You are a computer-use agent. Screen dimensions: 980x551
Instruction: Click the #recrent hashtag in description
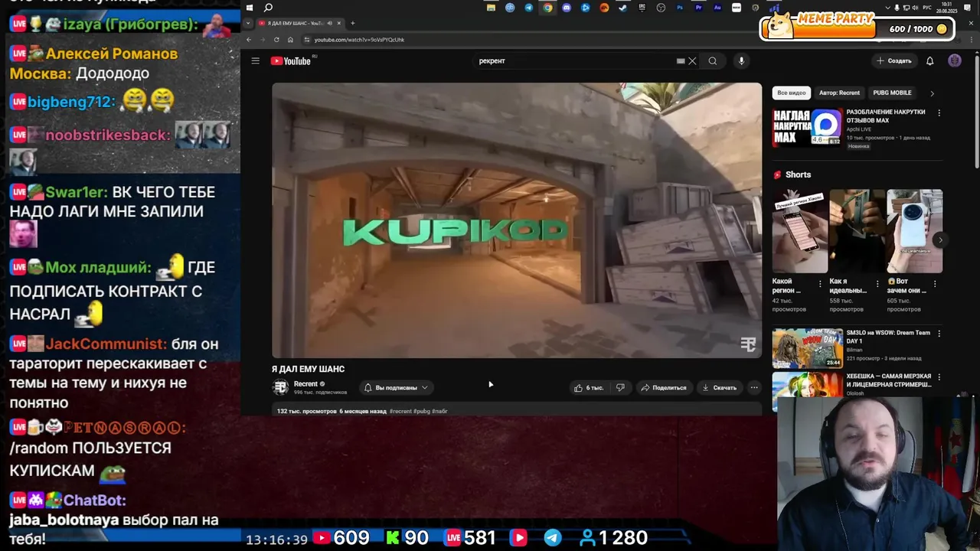[400, 411]
